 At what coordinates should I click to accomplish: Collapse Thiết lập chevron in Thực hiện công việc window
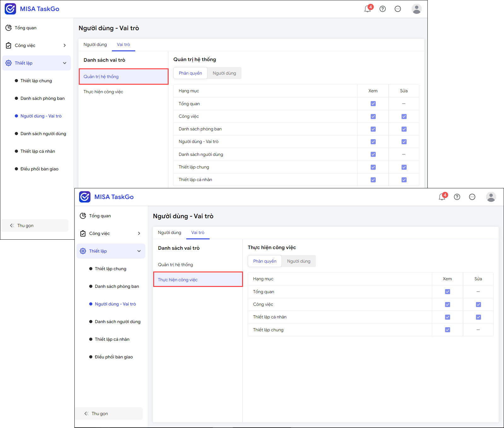pos(139,251)
